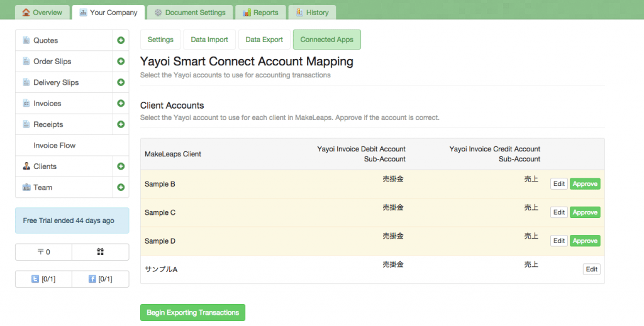The image size is (644, 326).
Task: Approve the Sample C account
Action: (x=585, y=212)
